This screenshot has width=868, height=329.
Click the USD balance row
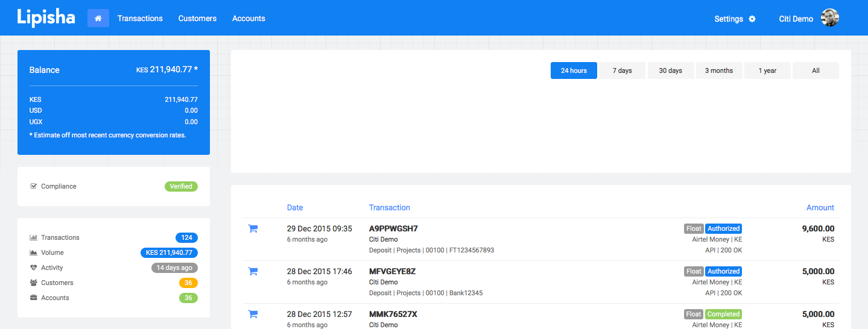point(113,110)
